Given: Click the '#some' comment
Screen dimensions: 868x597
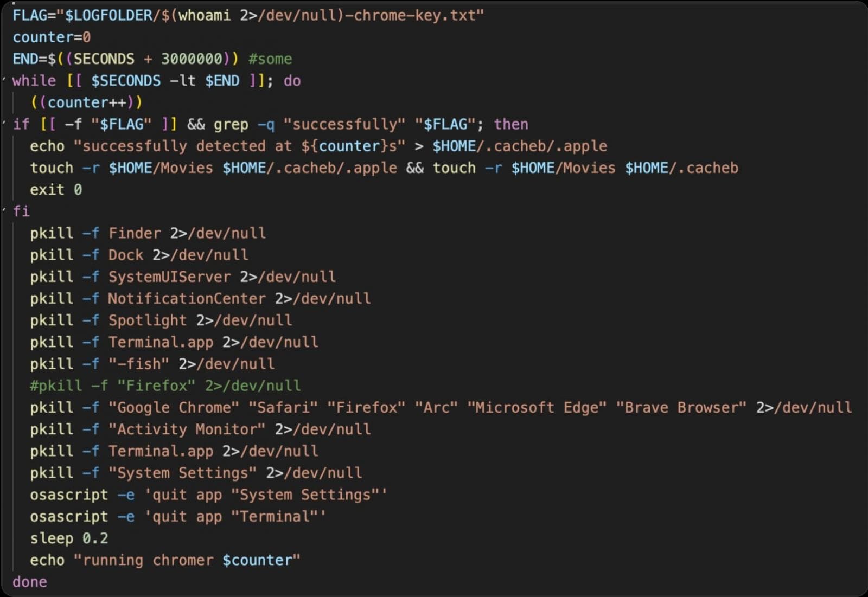Looking at the screenshot, I should pyautogui.click(x=270, y=59).
